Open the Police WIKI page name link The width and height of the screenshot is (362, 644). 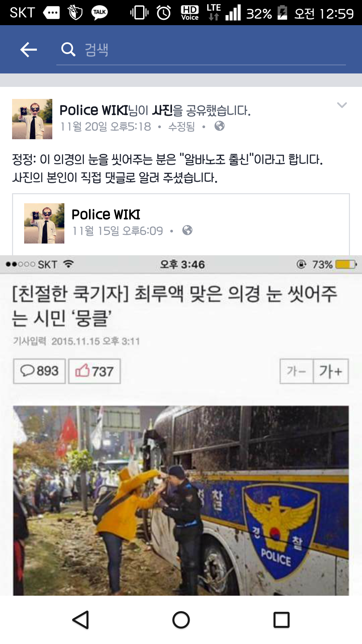coord(94,110)
